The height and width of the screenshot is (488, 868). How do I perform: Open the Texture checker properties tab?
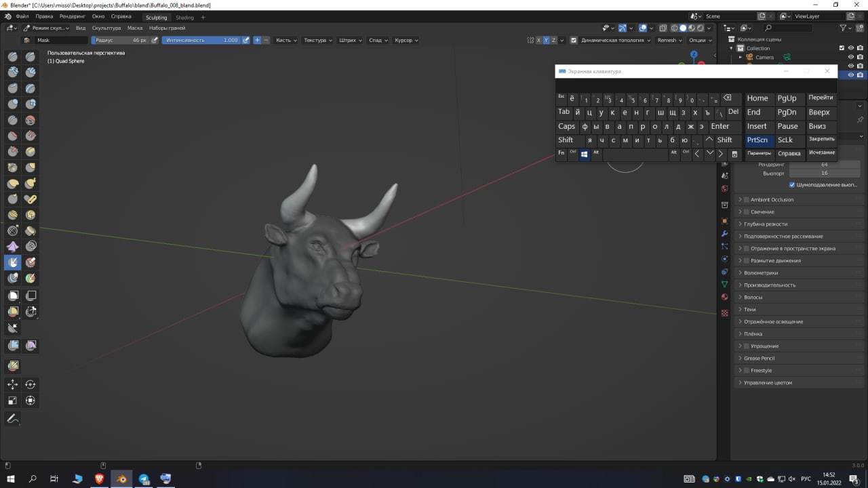tap(724, 313)
